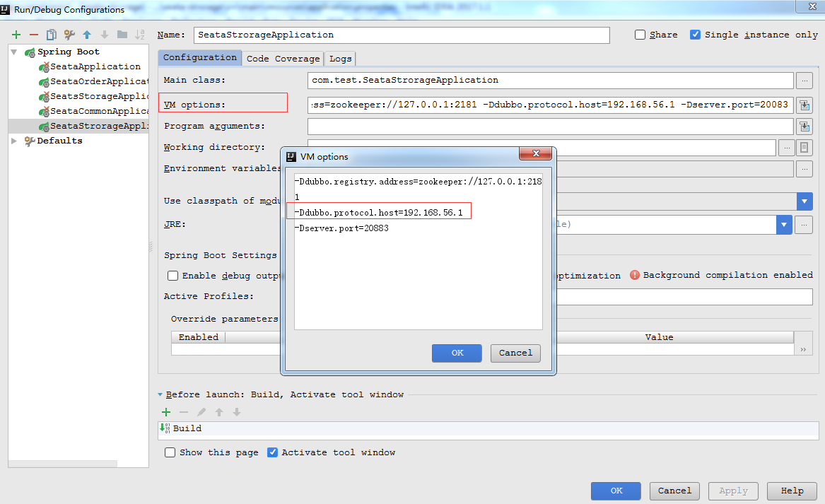Create a new configuration folder
Image resolution: width=825 pixels, height=504 pixels.
click(x=121, y=34)
